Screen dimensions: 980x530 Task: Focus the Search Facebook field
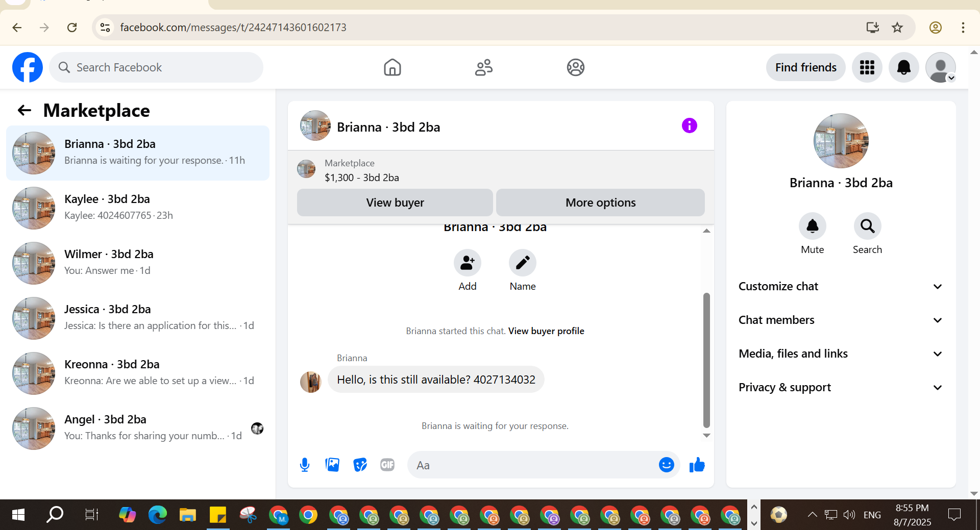[x=156, y=67]
